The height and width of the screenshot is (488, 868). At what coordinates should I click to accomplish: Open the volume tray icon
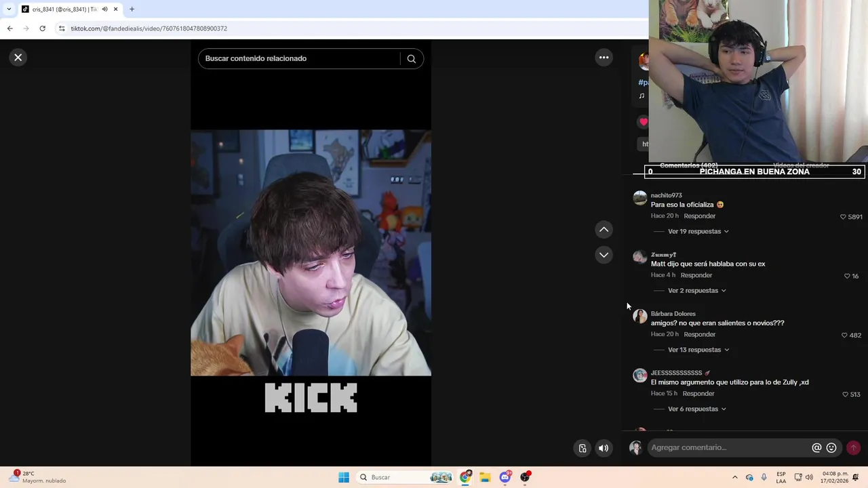coord(809,477)
